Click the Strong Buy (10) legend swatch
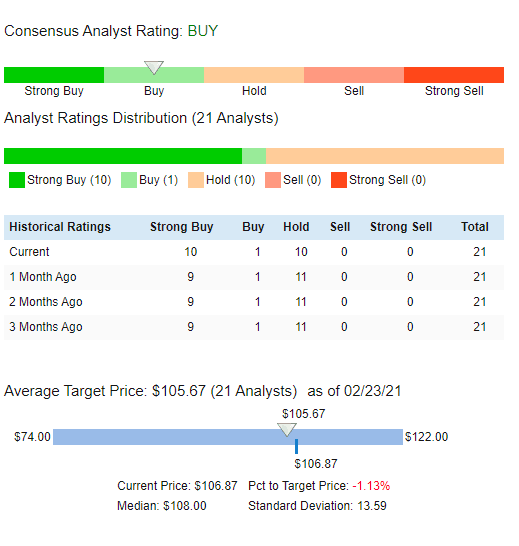Screen dimensions: 519x546 (x=17, y=180)
